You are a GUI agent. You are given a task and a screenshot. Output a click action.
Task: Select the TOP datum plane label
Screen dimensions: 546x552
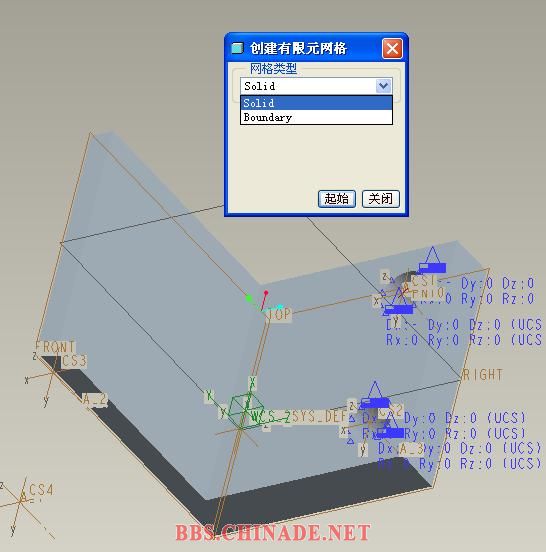pyautogui.click(x=278, y=314)
